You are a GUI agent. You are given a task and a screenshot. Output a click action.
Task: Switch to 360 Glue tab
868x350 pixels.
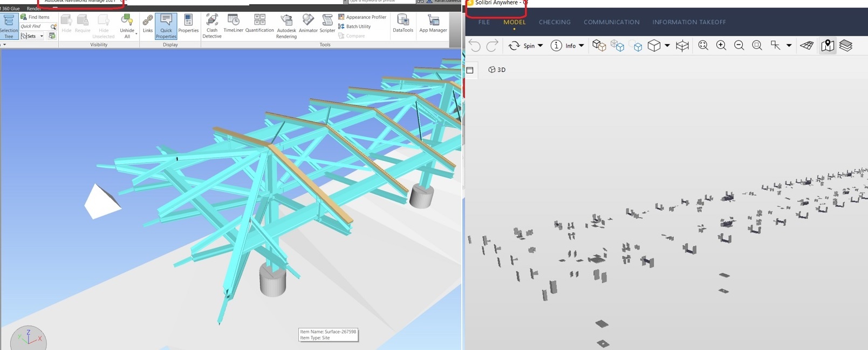10,9
